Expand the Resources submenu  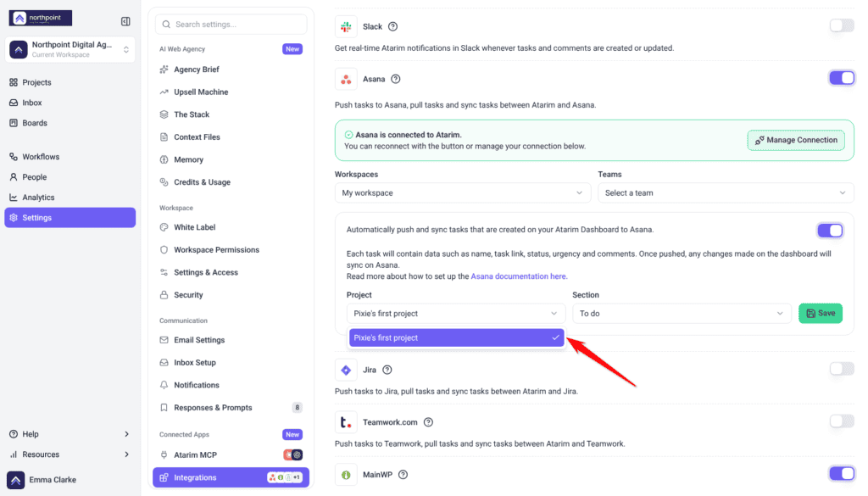(70, 454)
